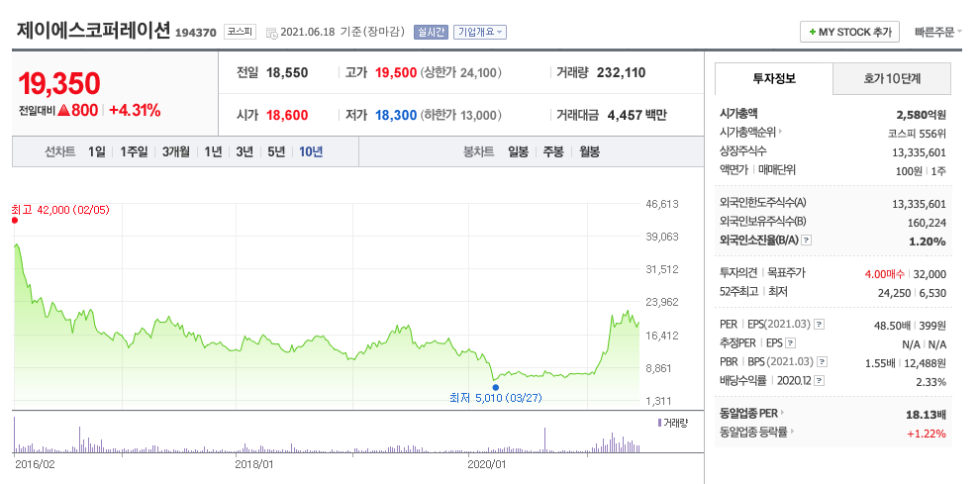Click the 시가총액순위 link
The image size is (980, 484).
[747, 132]
